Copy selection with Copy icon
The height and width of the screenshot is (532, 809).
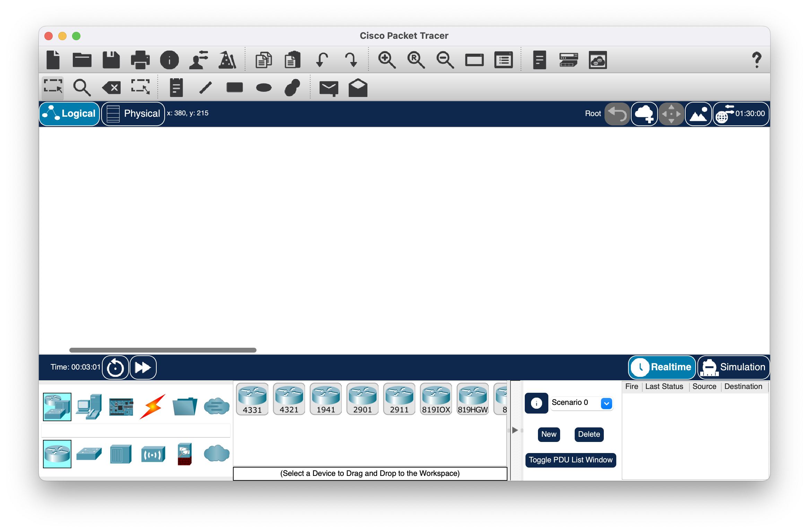click(263, 60)
